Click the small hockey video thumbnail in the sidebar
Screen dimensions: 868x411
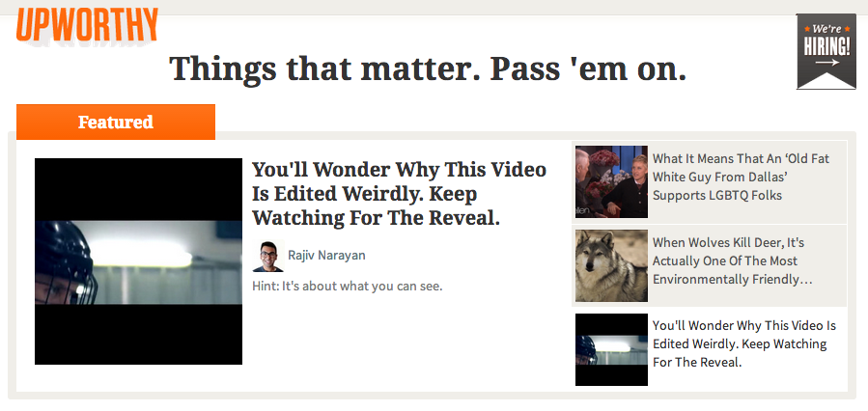pos(611,349)
